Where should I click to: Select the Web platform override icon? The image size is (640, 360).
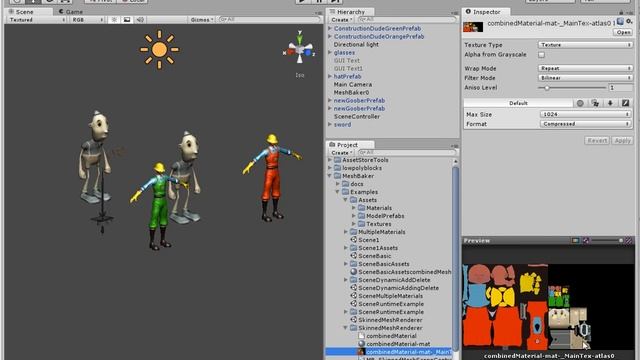(580, 103)
